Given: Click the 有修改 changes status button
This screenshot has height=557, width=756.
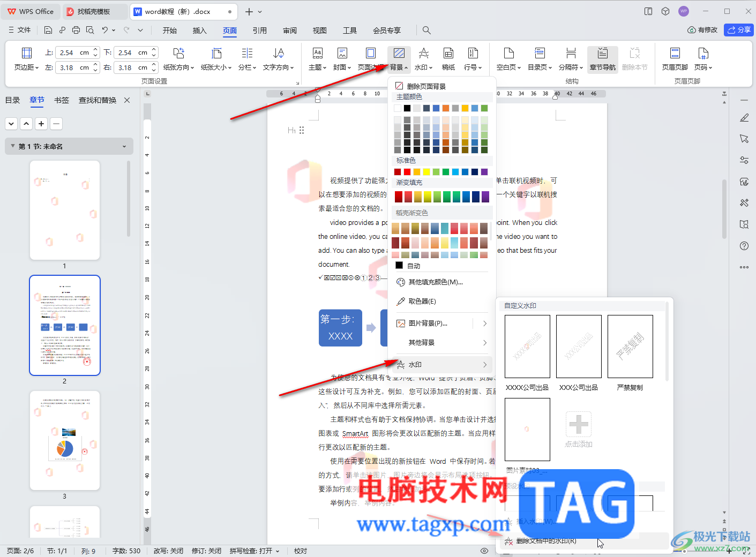Looking at the screenshot, I should click(x=702, y=30).
